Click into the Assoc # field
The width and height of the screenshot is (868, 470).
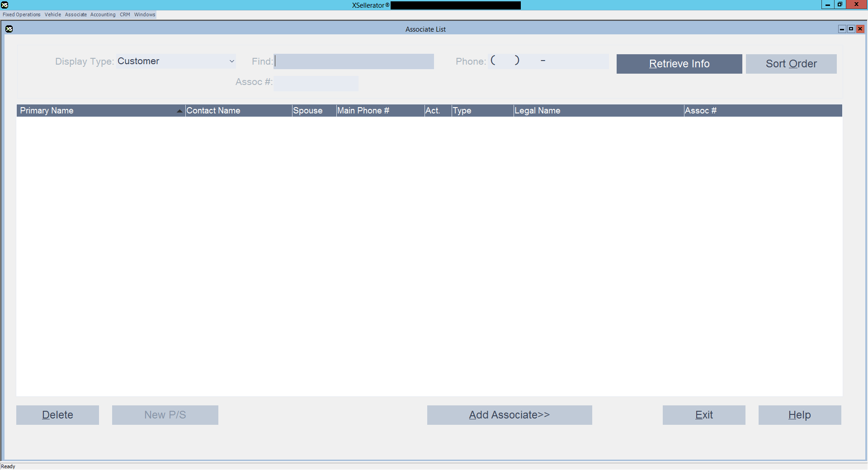(x=316, y=83)
